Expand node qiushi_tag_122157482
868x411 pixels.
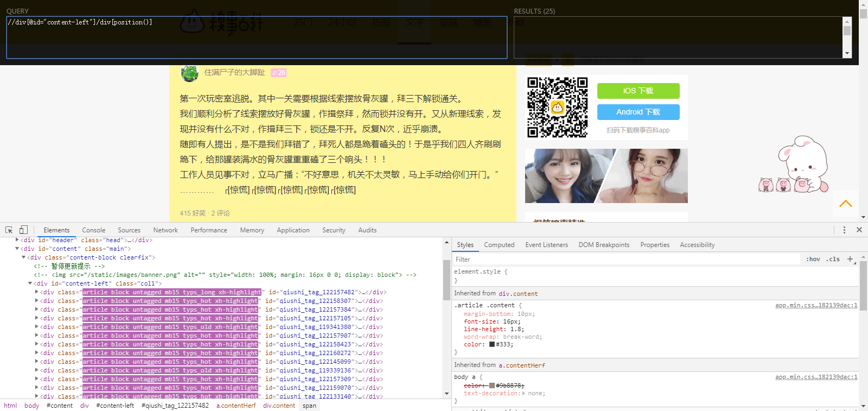pyautogui.click(x=37, y=292)
